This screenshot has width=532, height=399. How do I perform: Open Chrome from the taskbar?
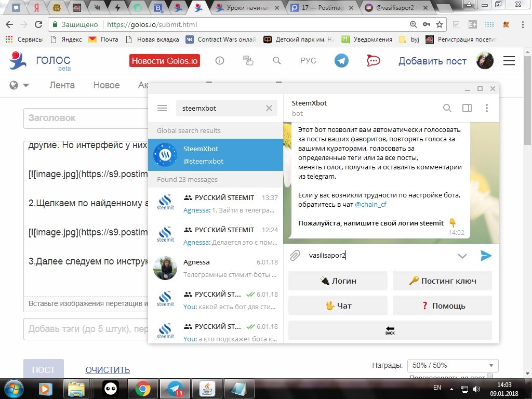click(x=143, y=389)
